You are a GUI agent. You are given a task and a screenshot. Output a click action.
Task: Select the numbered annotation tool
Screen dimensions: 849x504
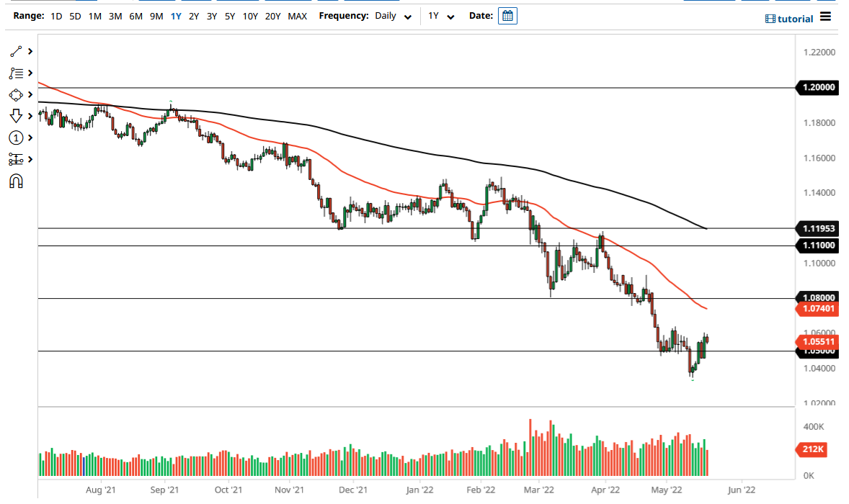pos(14,138)
